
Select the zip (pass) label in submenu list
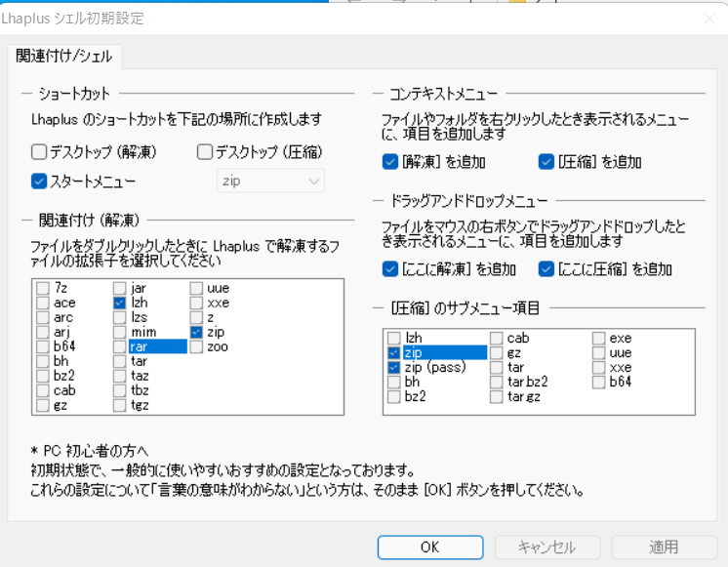(435, 367)
